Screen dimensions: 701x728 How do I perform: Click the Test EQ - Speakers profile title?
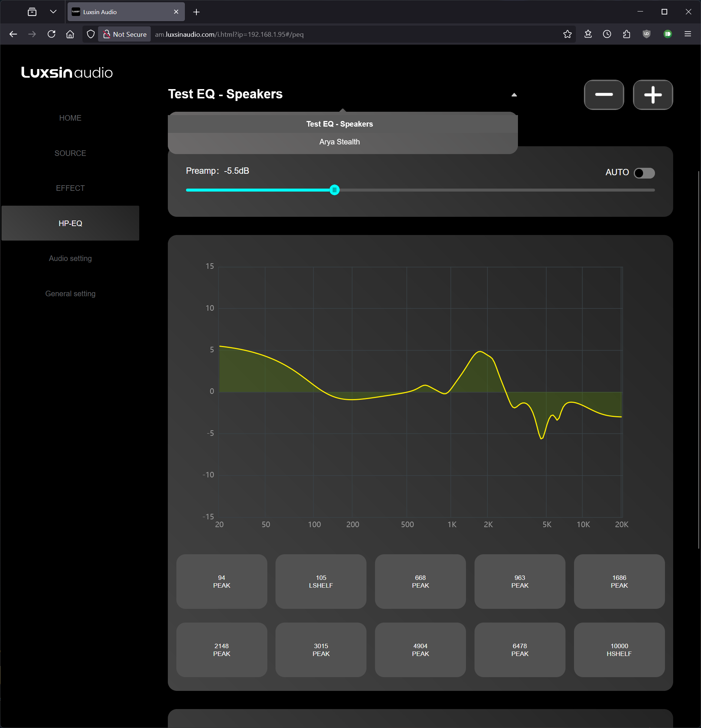[x=225, y=94]
